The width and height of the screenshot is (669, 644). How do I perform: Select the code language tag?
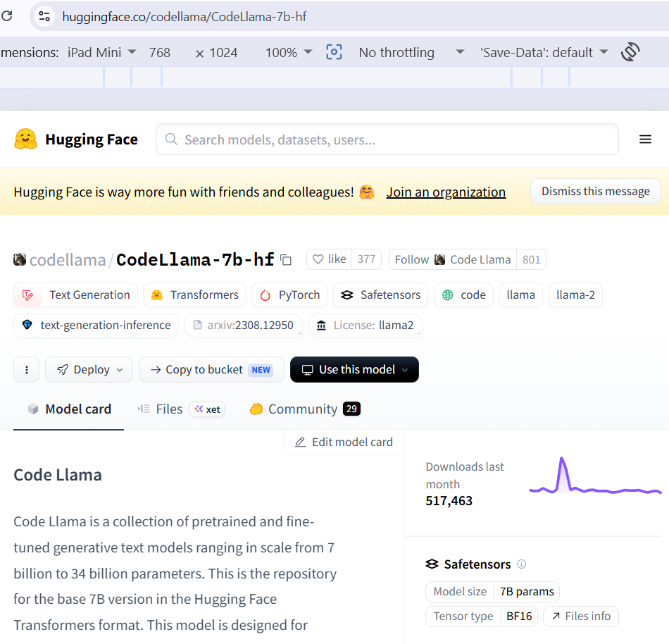(464, 295)
